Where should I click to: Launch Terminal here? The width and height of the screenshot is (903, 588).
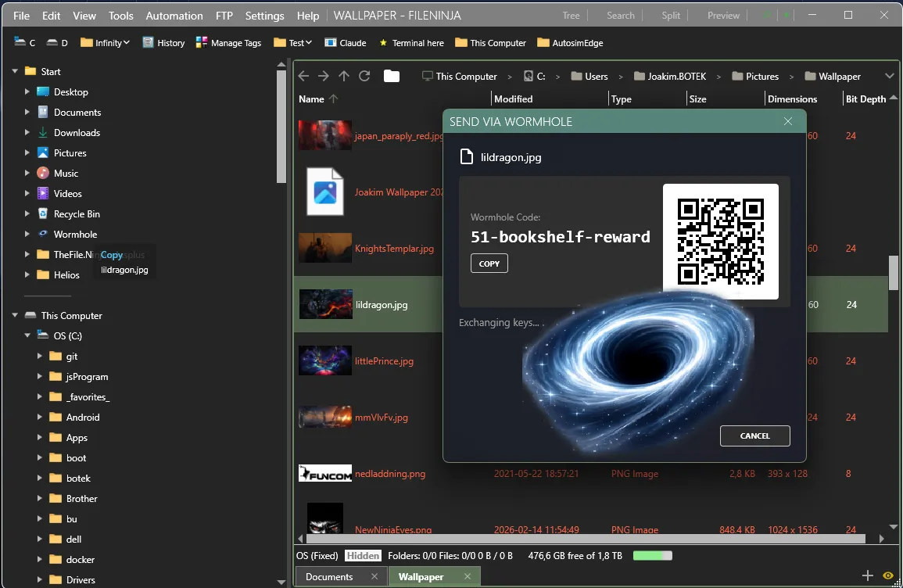point(411,43)
